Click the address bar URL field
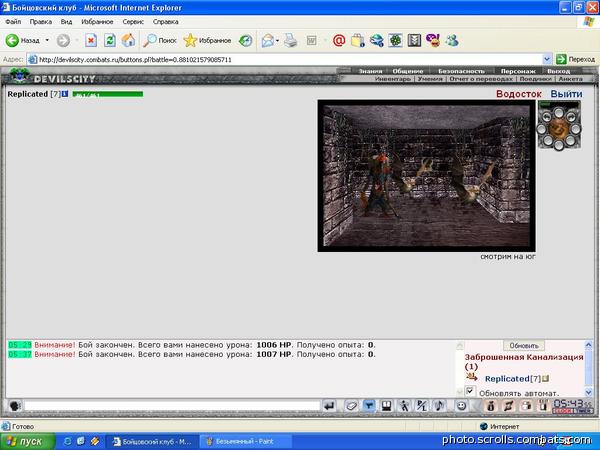The height and width of the screenshot is (450, 600). [285, 60]
